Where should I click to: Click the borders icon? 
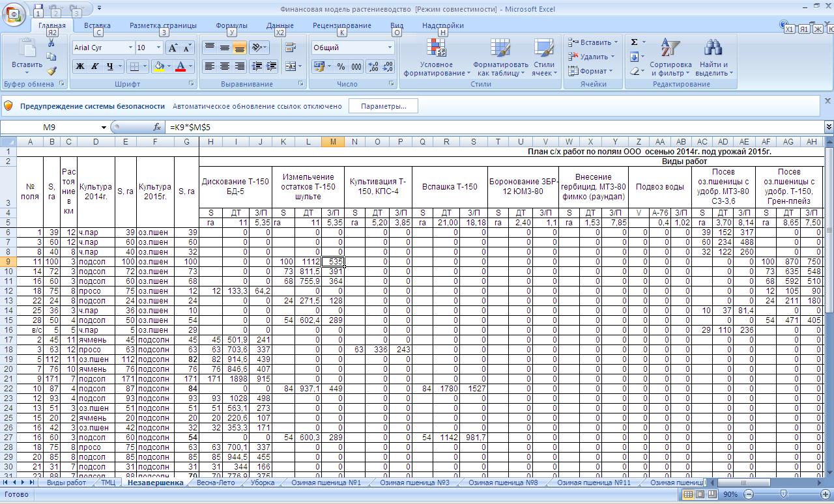[x=133, y=66]
